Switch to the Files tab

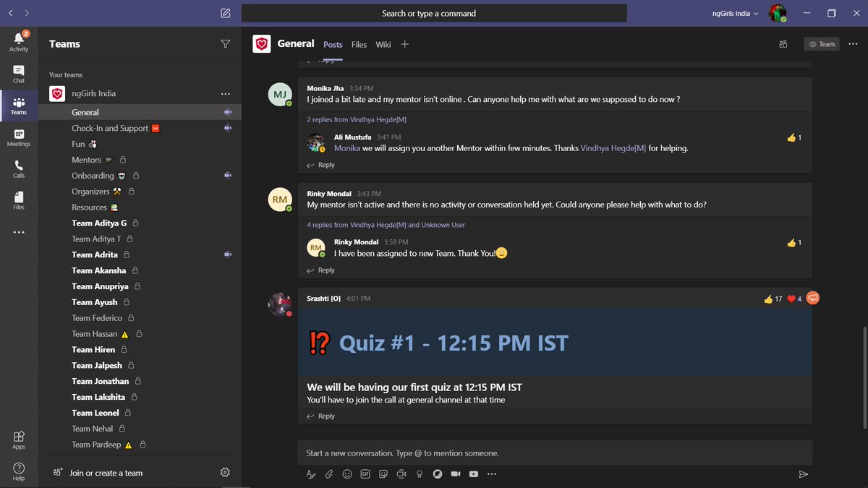(x=359, y=44)
